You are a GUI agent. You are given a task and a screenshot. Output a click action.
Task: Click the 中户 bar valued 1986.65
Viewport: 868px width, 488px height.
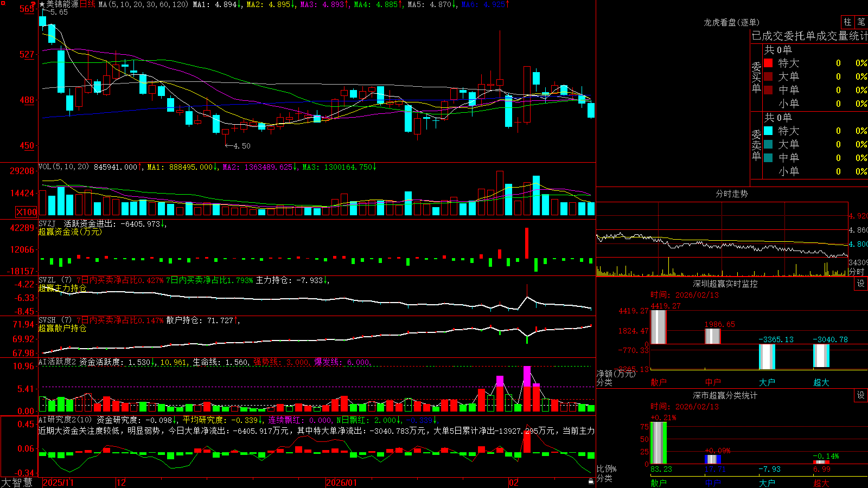[x=712, y=336]
